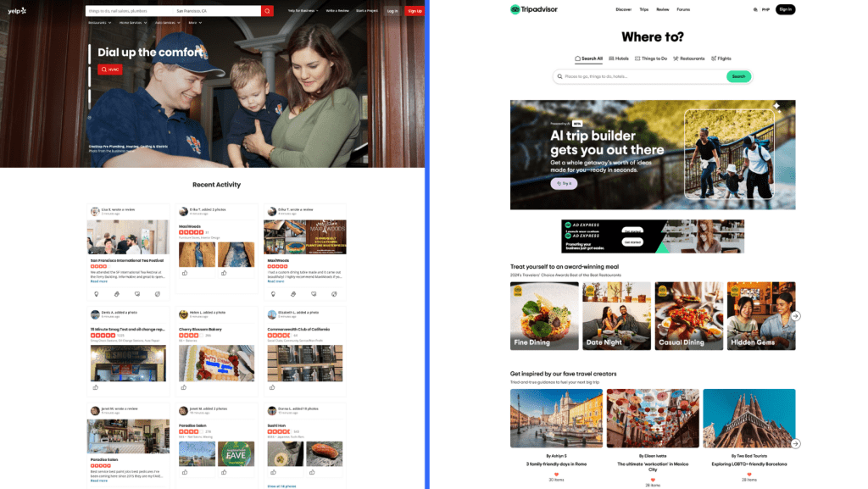
Task: Click Sign Up on Yelp
Action: click(x=415, y=11)
